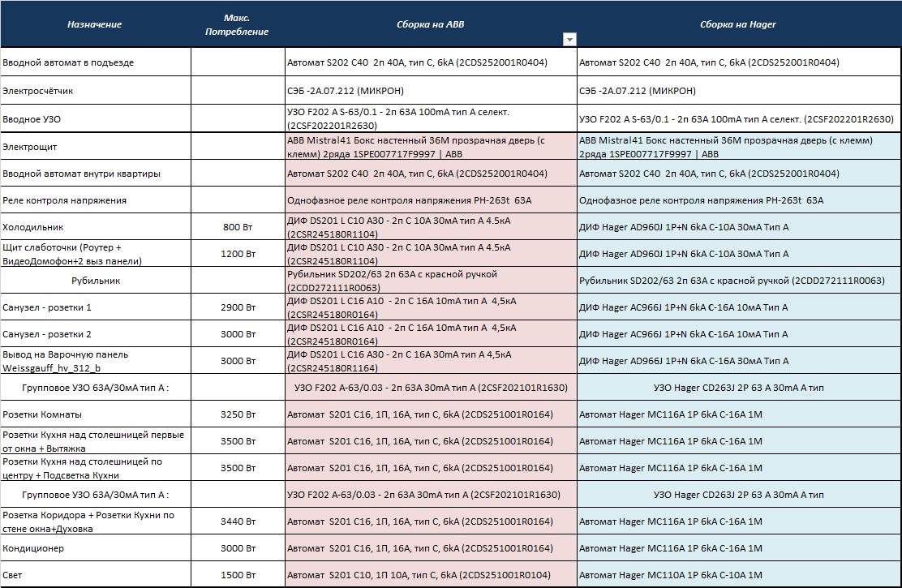Select cell Розетки Комнаты
Screen dimensions: 902x588
coord(96,414)
